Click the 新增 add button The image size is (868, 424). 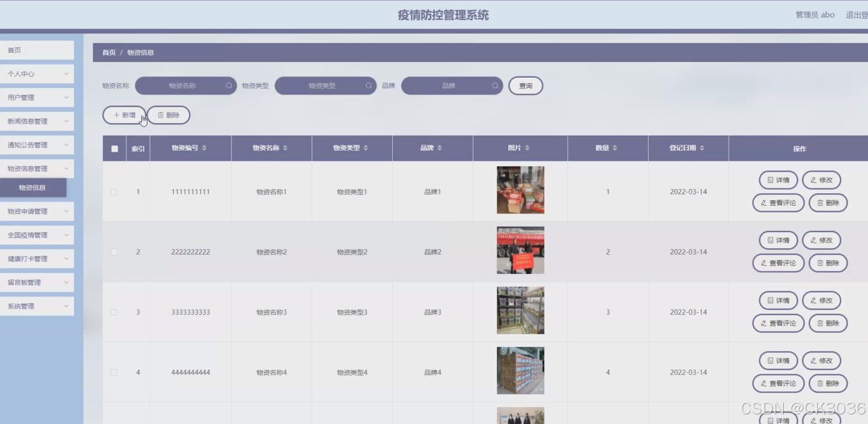click(x=124, y=115)
